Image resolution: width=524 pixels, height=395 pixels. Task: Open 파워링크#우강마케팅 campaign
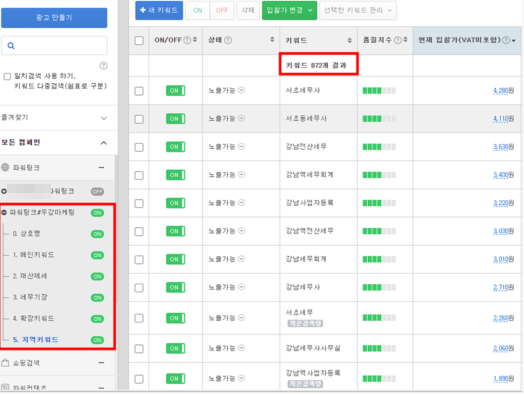pyautogui.click(x=42, y=212)
